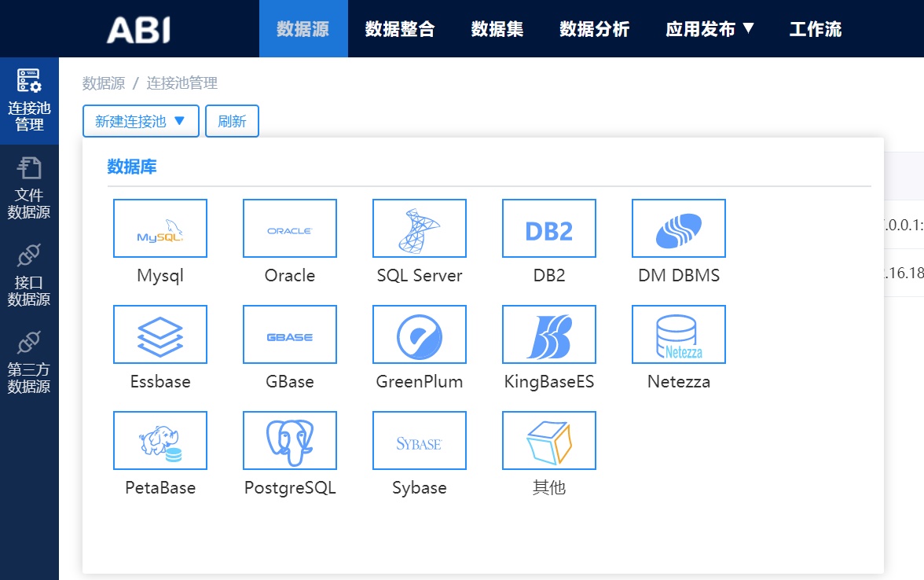Viewport: 924px width, 580px height.
Task: Pick the Sybase database icon
Action: (x=420, y=440)
